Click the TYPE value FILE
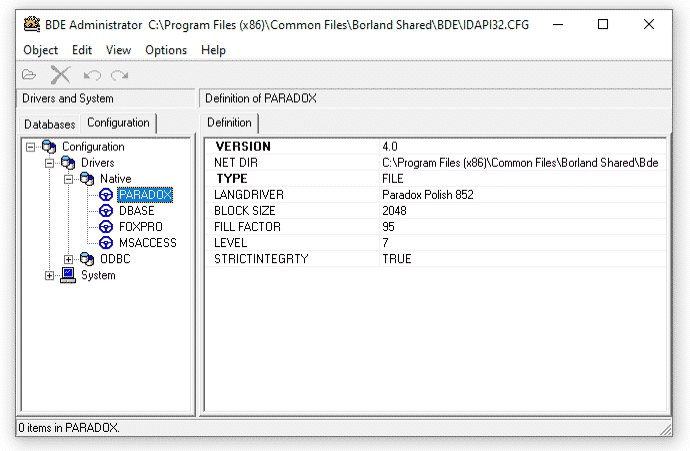The image size is (690, 451). pyautogui.click(x=522, y=179)
